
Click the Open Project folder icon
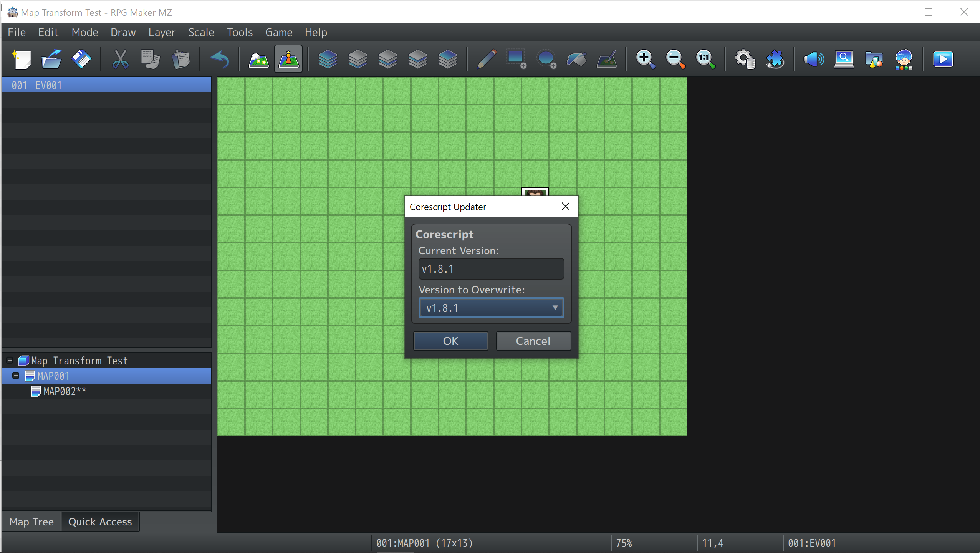[51, 60]
